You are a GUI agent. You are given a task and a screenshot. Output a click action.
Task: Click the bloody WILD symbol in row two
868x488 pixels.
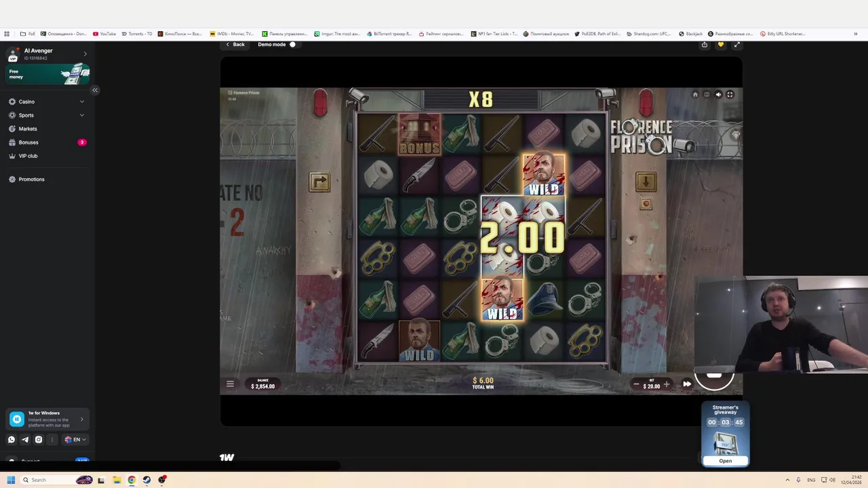click(x=543, y=175)
